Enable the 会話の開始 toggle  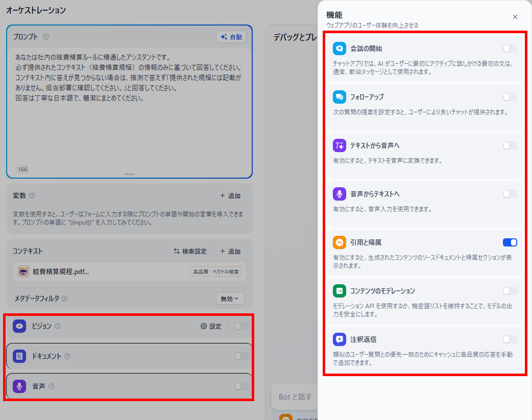click(510, 48)
